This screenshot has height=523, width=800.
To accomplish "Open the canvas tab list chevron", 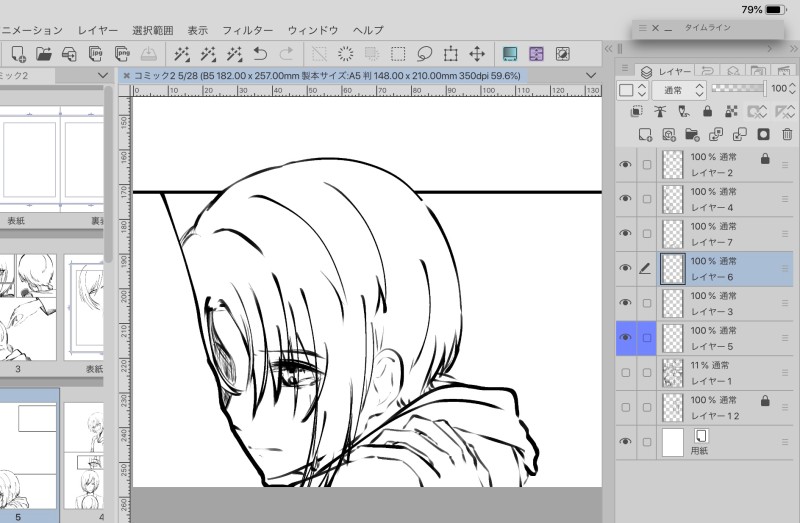I will point(591,76).
